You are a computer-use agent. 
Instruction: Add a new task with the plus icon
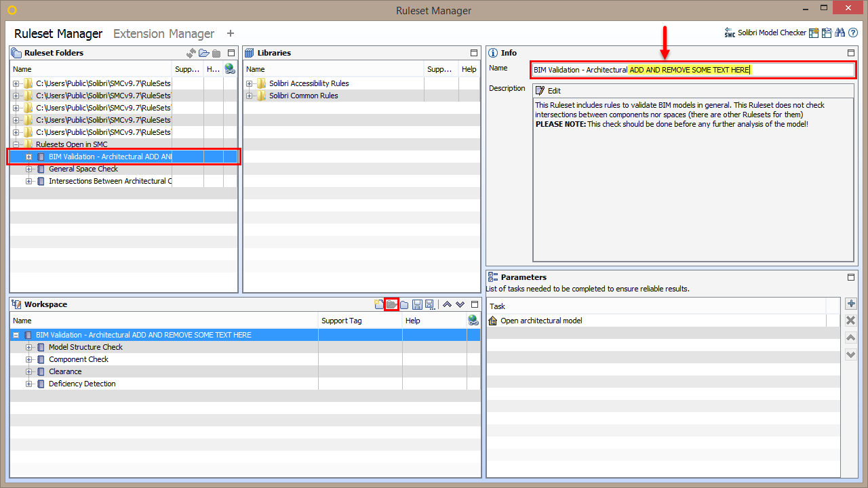pos(851,303)
